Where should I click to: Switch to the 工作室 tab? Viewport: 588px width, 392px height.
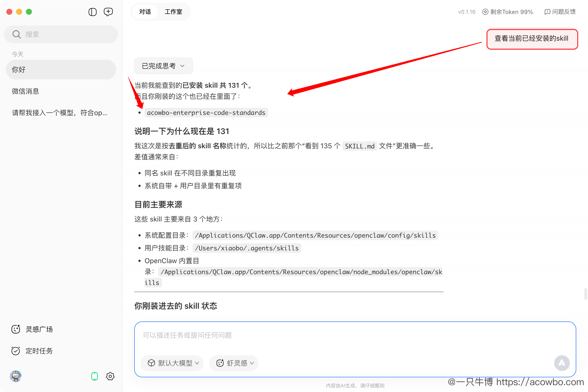[x=173, y=12]
